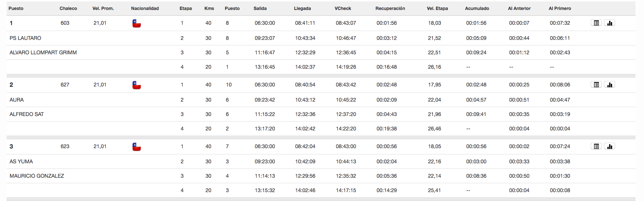The image size is (644, 201).
Task: Click the Al Primero column header
Action: click(x=560, y=8)
